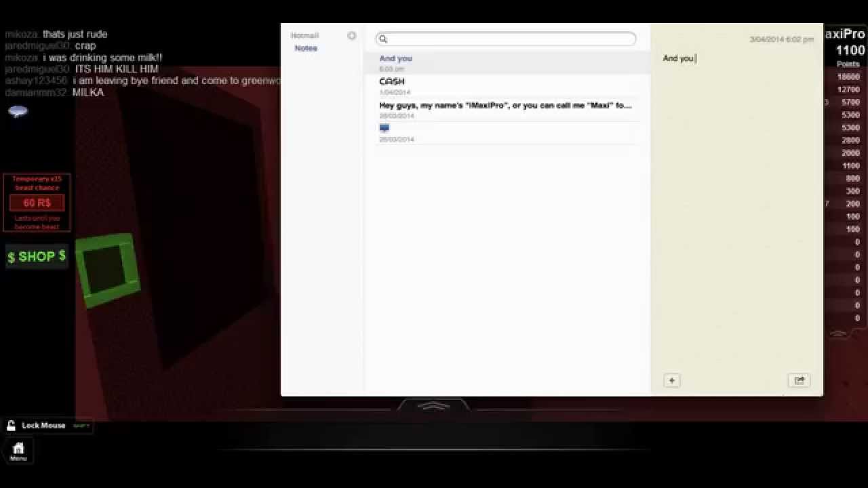
Task: Open the $ SHOP $ button
Action: 37,256
